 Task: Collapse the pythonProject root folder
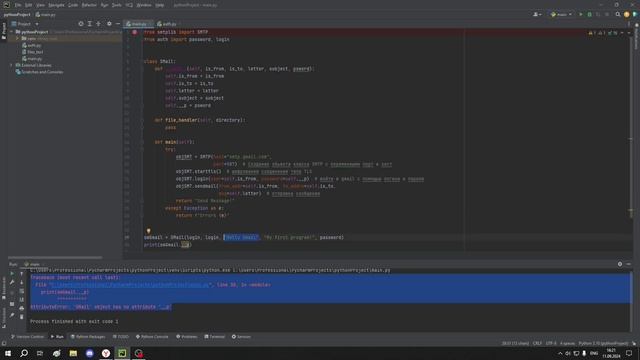12,32
